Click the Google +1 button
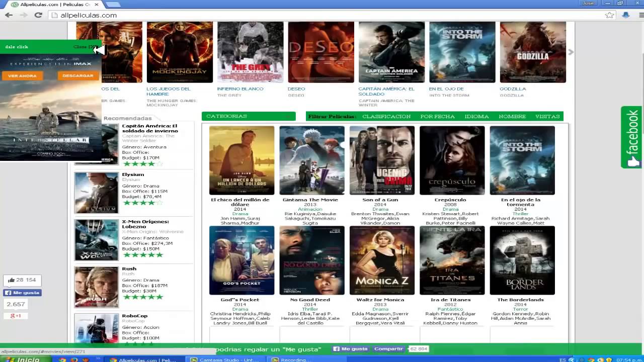This screenshot has height=362, width=644. 16,316
